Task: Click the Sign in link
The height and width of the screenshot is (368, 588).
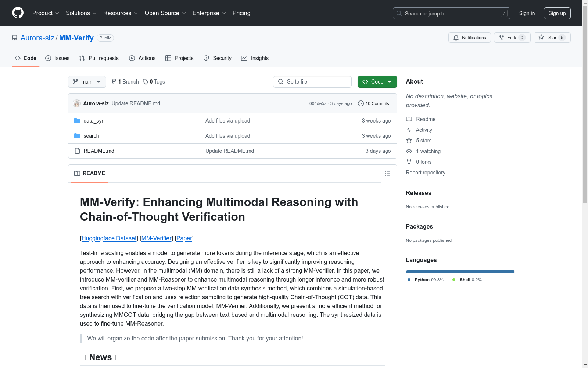Action: click(527, 13)
